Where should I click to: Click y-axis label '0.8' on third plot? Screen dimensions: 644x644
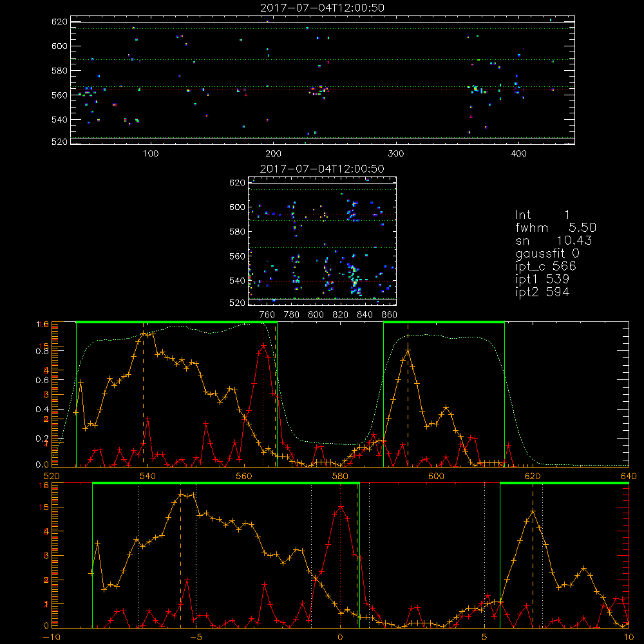[43, 351]
